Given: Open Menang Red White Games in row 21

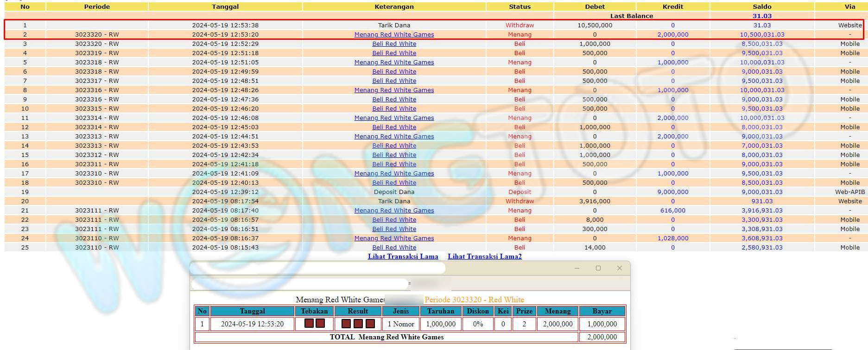Looking at the screenshot, I should [x=394, y=211].
